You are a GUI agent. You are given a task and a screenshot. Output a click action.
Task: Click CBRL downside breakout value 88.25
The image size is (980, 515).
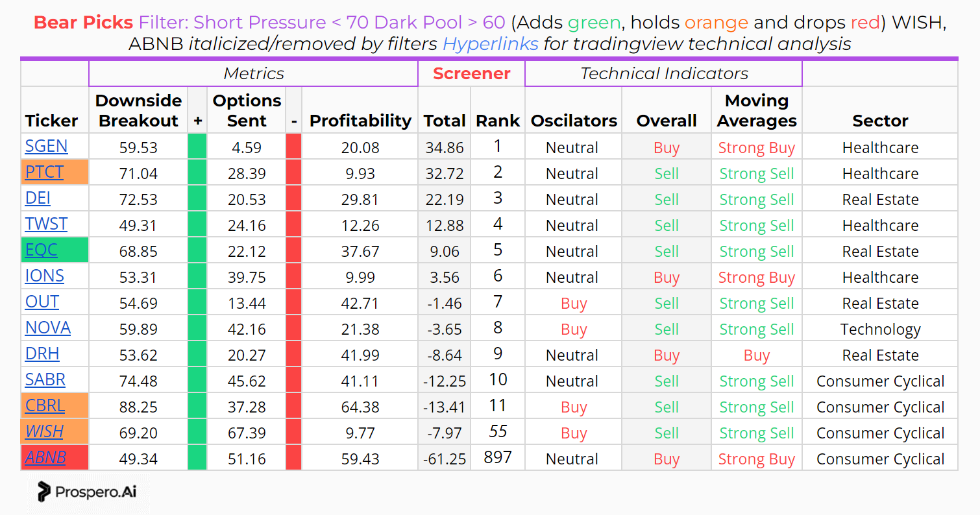(x=138, y=407)
